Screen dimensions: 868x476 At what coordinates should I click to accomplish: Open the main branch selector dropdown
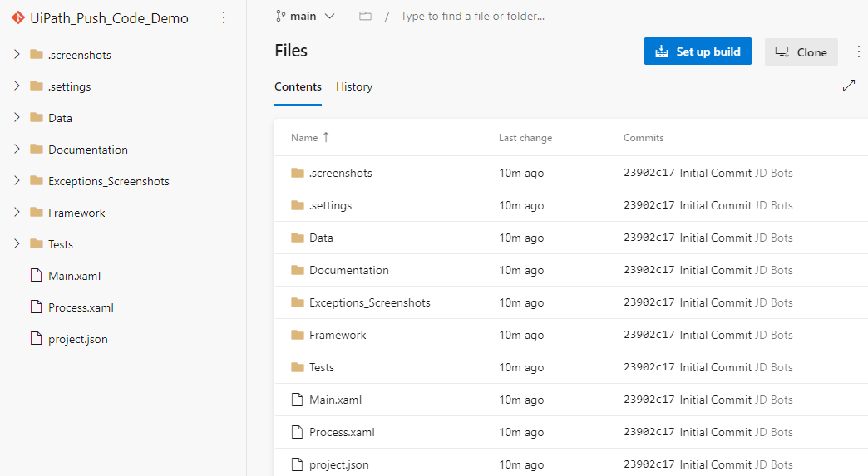click(306, 16)
